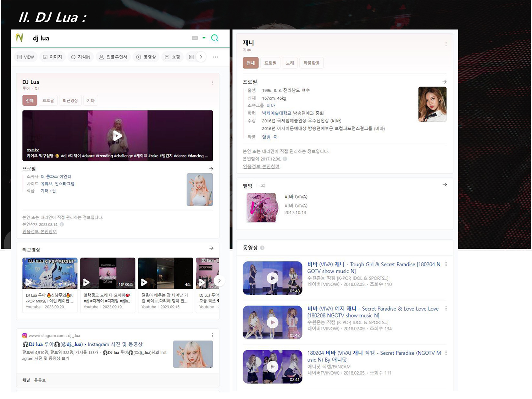Play the 걸음마 배우는 갓 태어난 video

coord(165,273)
